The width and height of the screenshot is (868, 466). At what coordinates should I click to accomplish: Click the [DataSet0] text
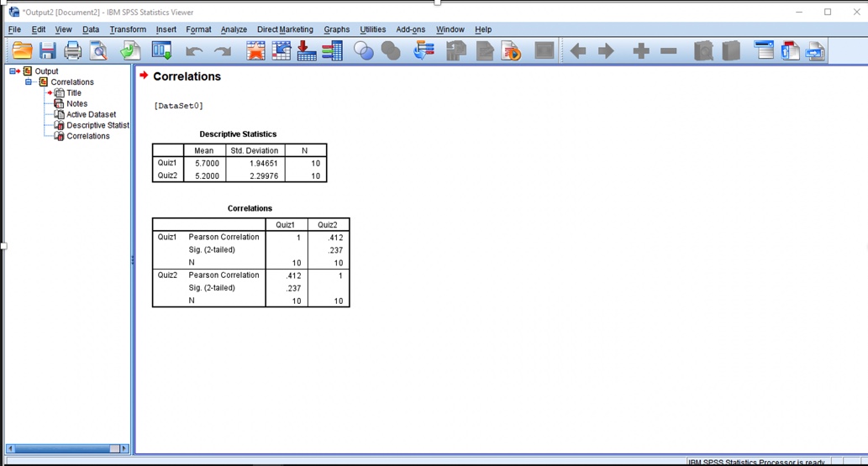tap(178, 106)
